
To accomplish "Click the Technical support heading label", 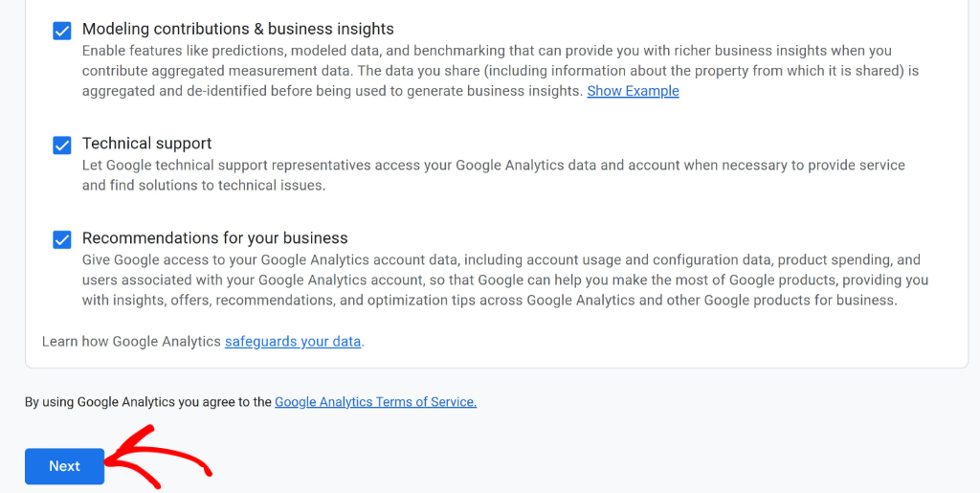I will coord(146,143).
